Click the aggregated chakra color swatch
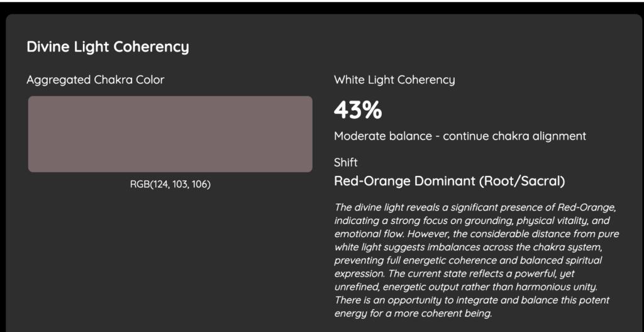 click(x=170, y=134)
